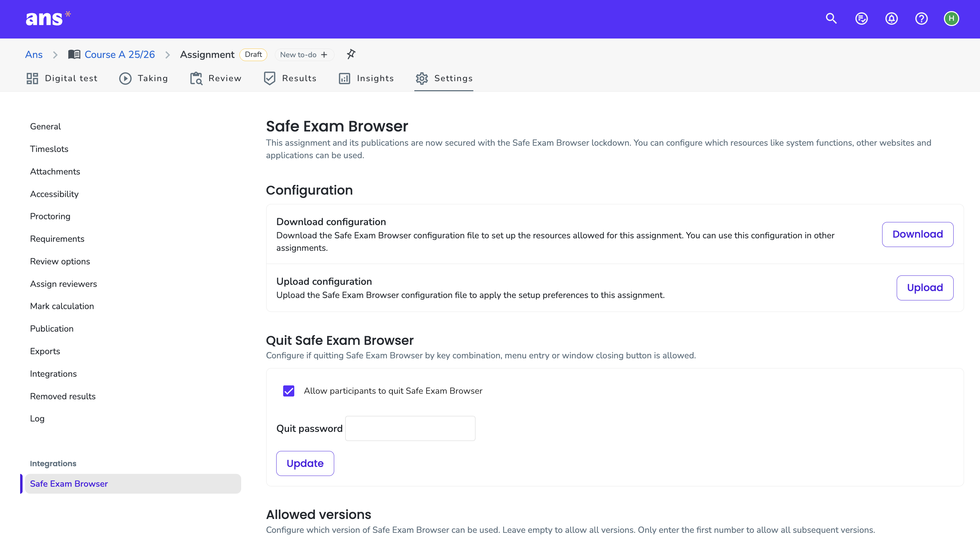Open the help question mark icon
This screenshot has width=980, height=537.
point(921,18)
